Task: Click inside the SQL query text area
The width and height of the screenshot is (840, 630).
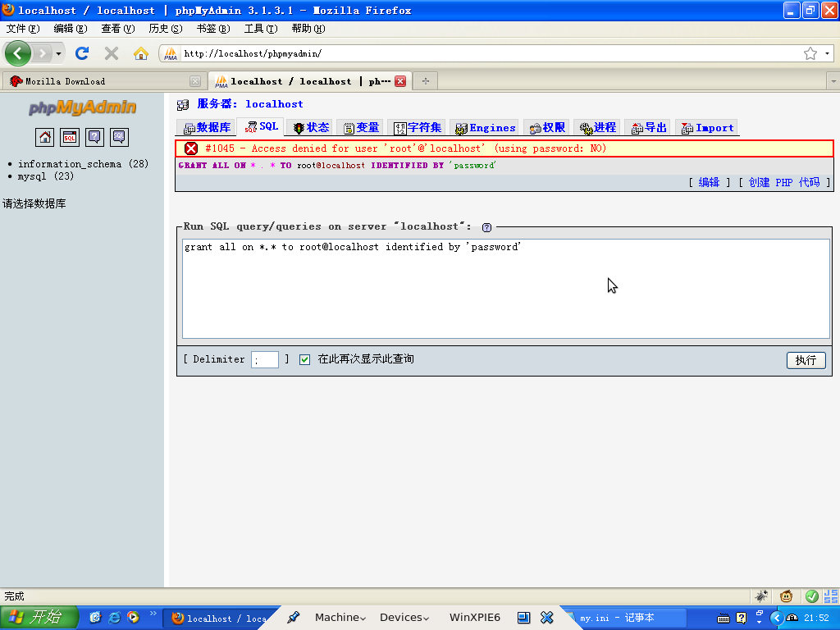Action: pyautogui.click(x=505, y=289)
